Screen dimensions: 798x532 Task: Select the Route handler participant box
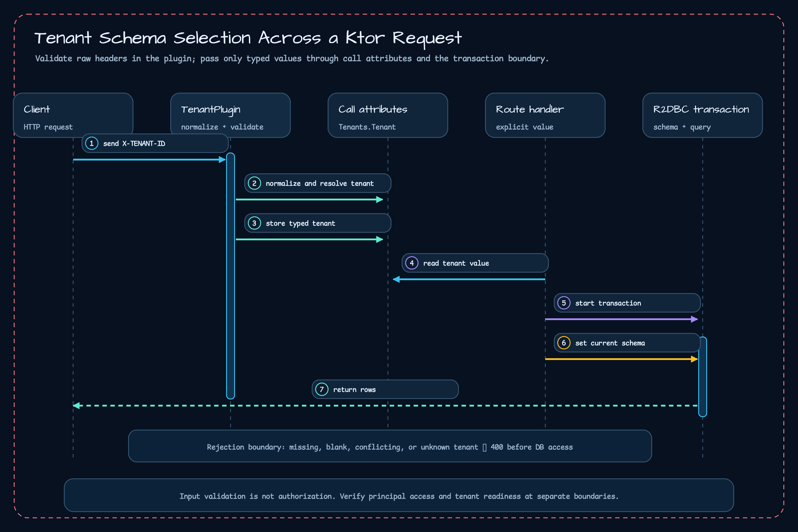click(x=545, y=115)
